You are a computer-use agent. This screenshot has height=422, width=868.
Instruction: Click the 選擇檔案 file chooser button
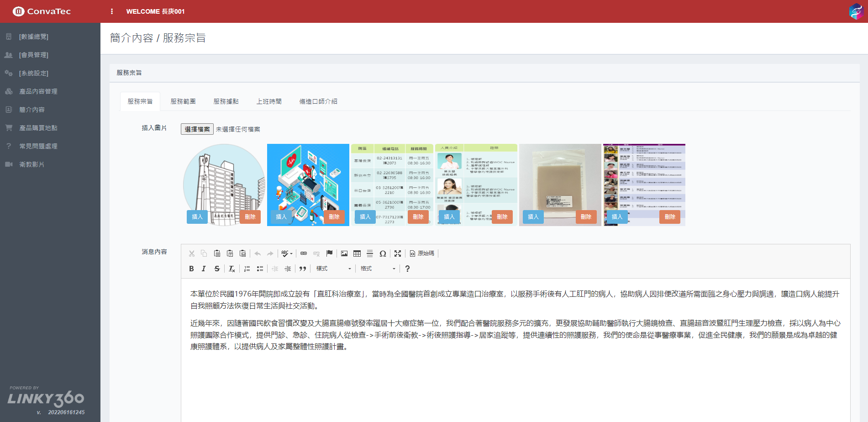coord(197,129)
